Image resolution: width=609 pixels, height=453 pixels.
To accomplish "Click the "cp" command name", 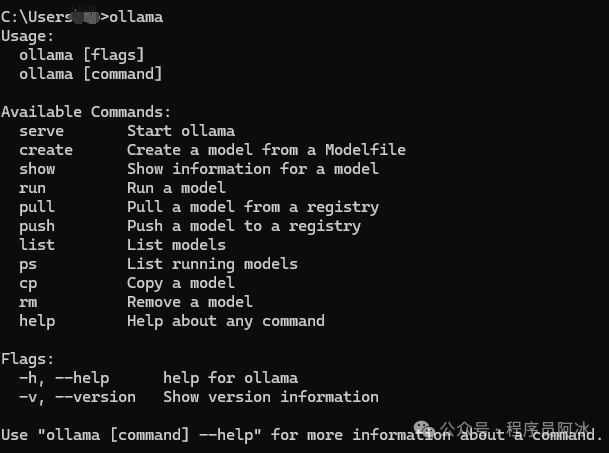I will (x=28, y=282).
